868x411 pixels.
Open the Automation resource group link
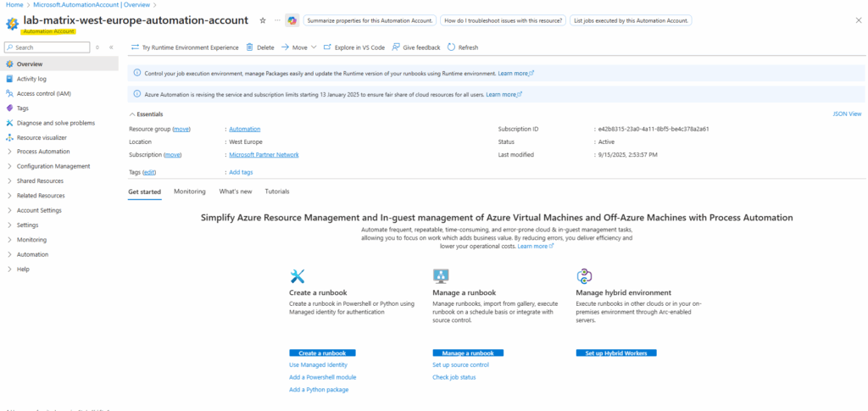(x=245, y=129)
